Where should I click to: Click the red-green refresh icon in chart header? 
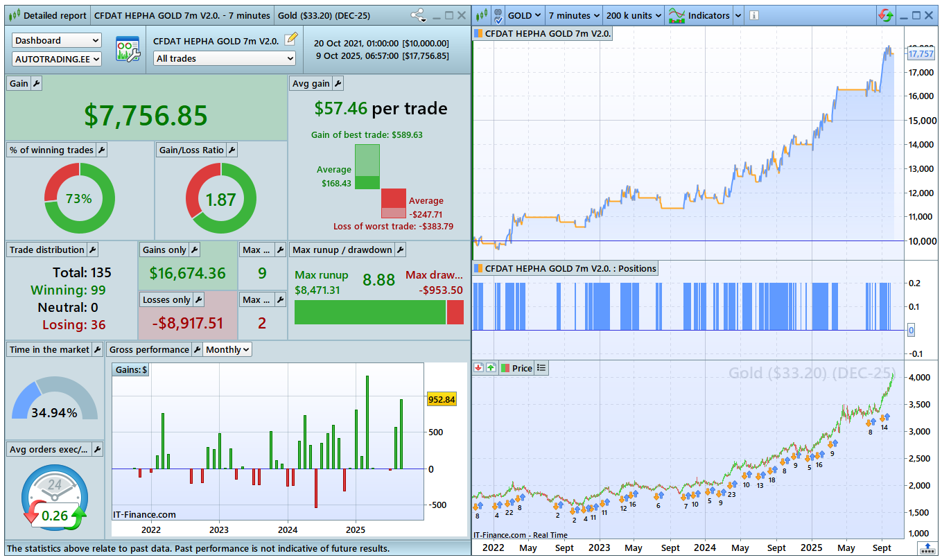(886, 15)
